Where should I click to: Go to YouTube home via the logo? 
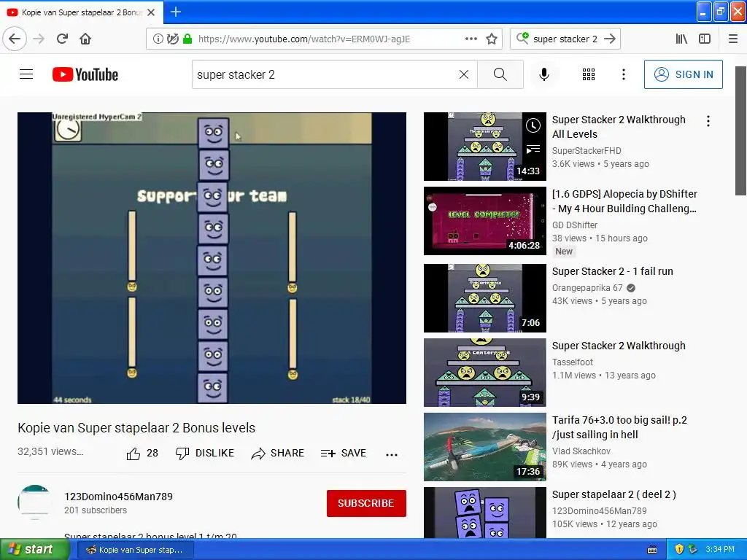[x=85, y=74]
